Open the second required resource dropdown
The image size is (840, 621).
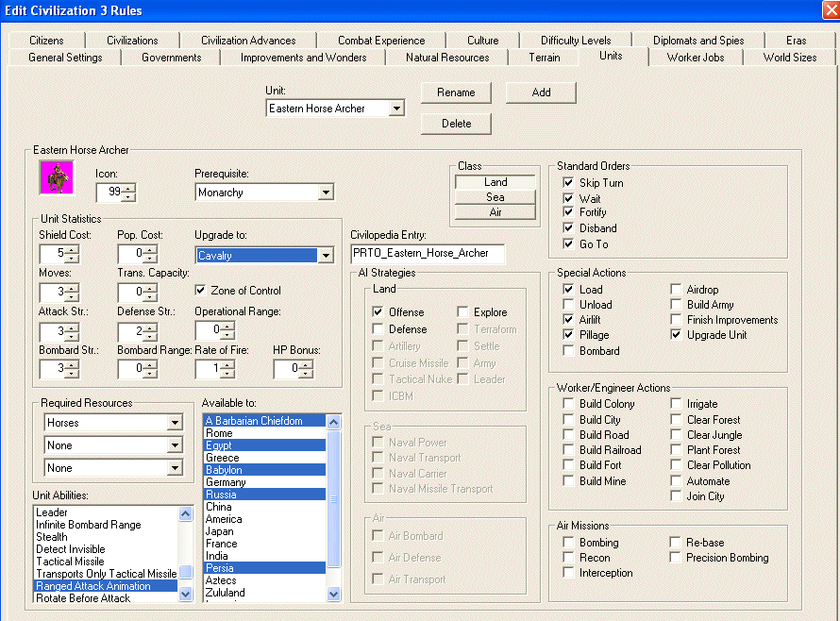click(x=175, y=445)
